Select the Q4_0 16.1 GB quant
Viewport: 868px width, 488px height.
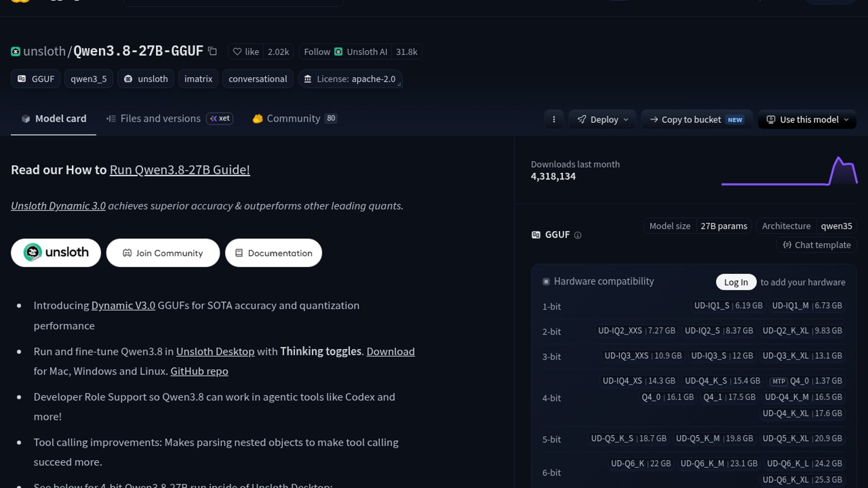pyautogui.click(x=668, y=397)
